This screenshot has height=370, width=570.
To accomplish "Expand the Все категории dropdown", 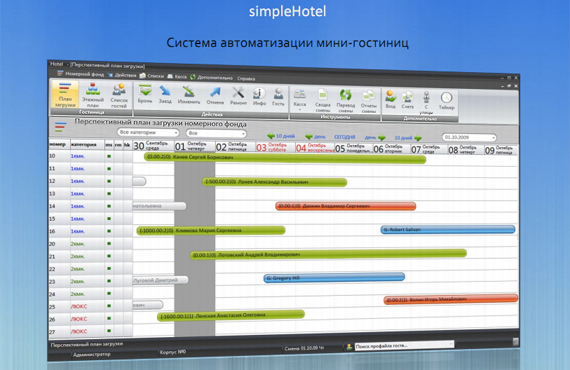I will [148, 132].
